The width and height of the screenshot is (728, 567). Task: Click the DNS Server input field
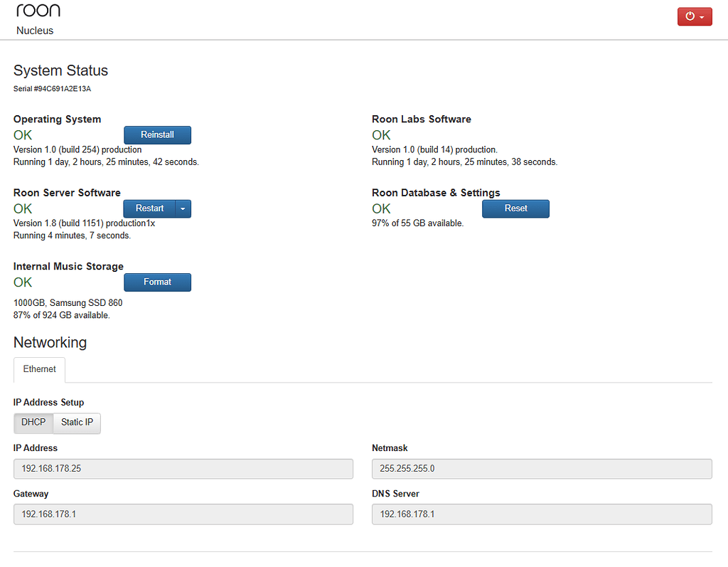542,514
